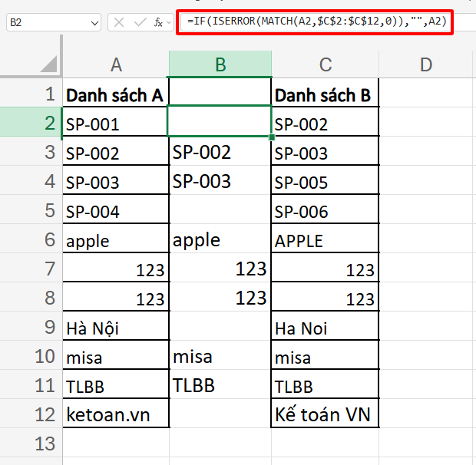Expand the Name Box dropdown arrow
Viewport: 476px width, 465px height.
tap(94, 23)
